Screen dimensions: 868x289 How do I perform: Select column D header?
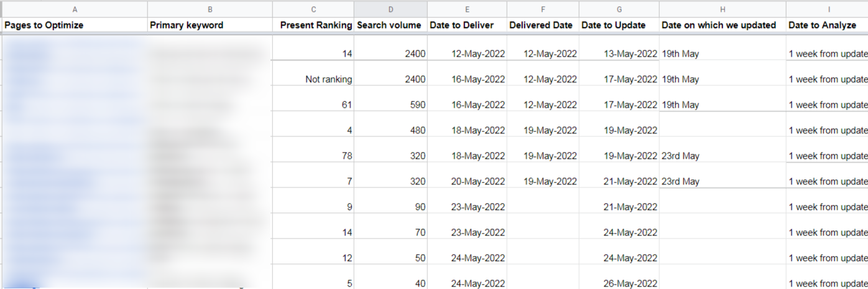(390, 9)
